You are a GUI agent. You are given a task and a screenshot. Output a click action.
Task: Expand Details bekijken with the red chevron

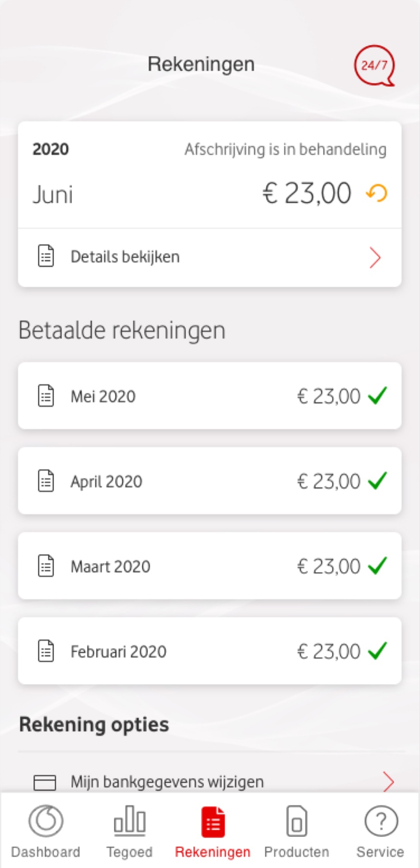pos(375,258)
